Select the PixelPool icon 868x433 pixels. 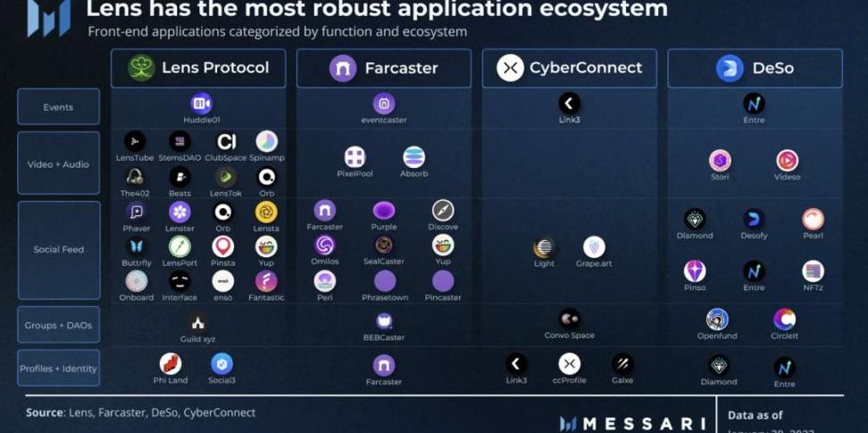pos(355,157)
